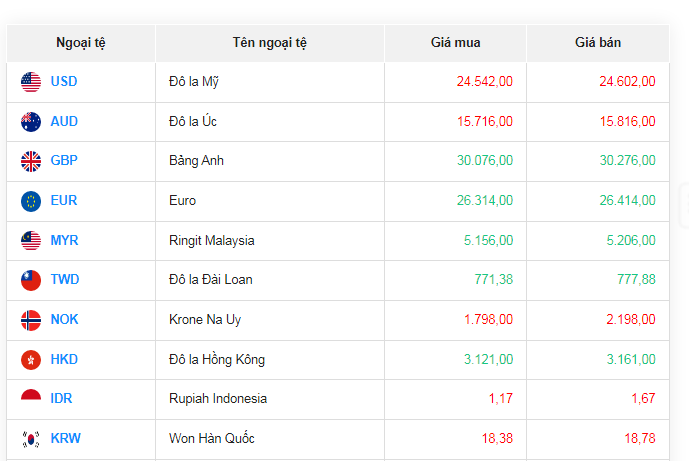Select the GBP currency code

64,161
